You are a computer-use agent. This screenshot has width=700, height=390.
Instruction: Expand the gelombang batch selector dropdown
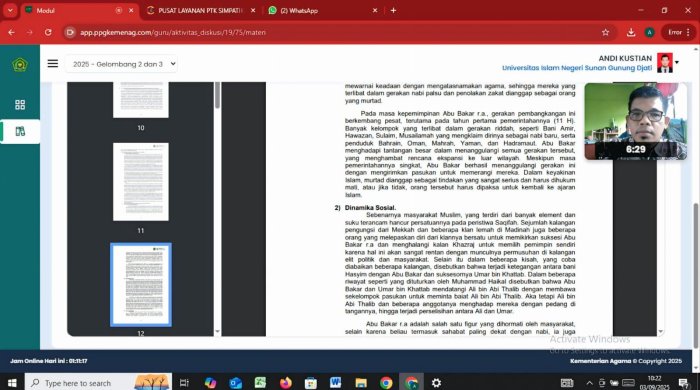[121, 64]
